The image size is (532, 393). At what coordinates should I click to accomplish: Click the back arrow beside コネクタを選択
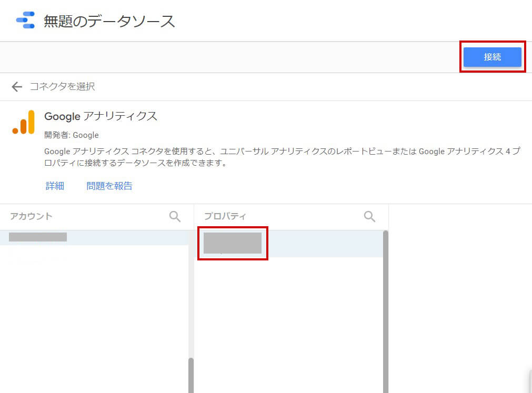tap(17, 87)
